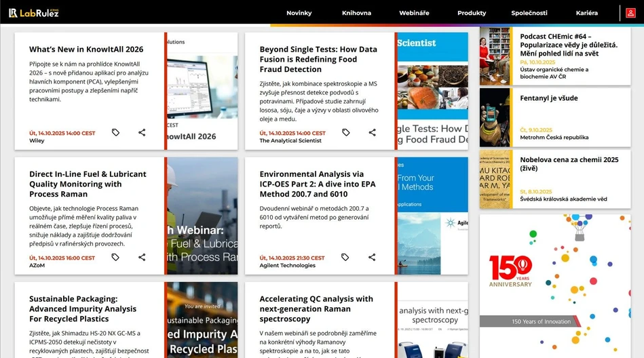Click tag icon on KnowItAll 2026 card
This screenshot has width=644, height=358.
point(116,132)
